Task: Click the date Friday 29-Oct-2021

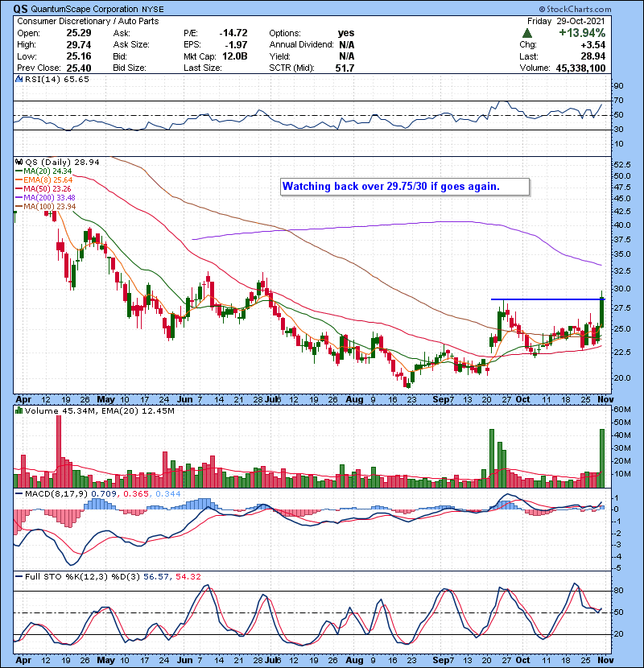Action: [566, 21]
